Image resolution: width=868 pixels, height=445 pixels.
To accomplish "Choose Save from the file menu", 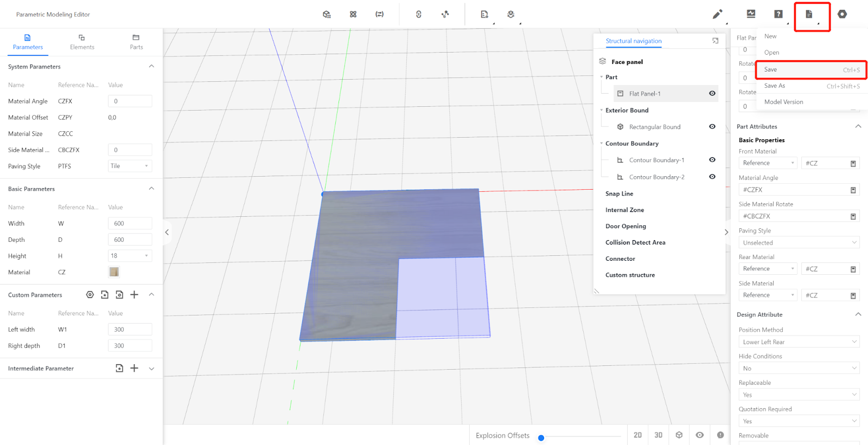I will (812, 69).
